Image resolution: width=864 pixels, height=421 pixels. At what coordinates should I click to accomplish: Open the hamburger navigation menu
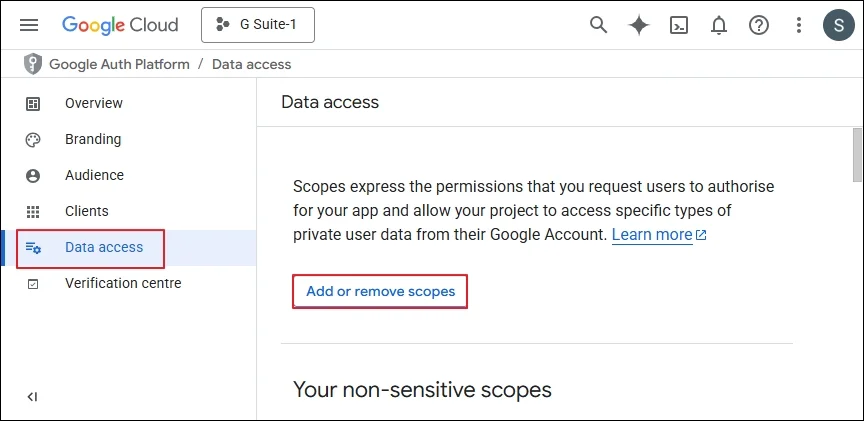(29, 25)
